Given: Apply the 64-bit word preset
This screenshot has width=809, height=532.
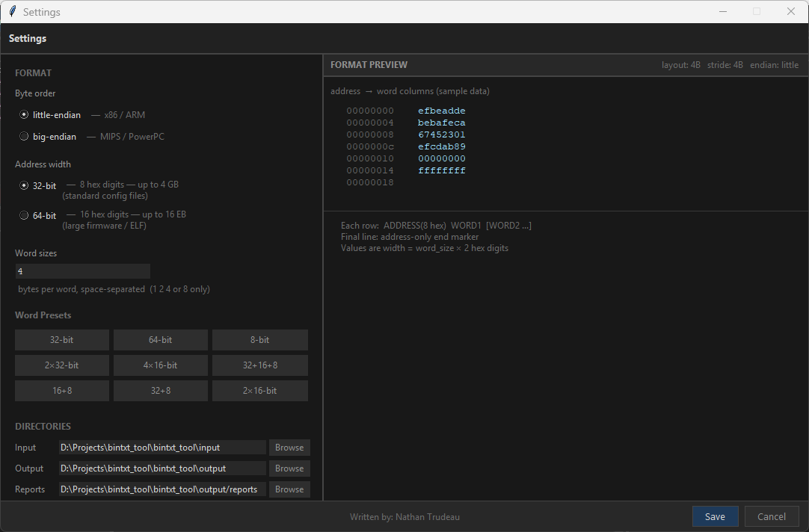Looking at the screenshot, I should [161, 340].
